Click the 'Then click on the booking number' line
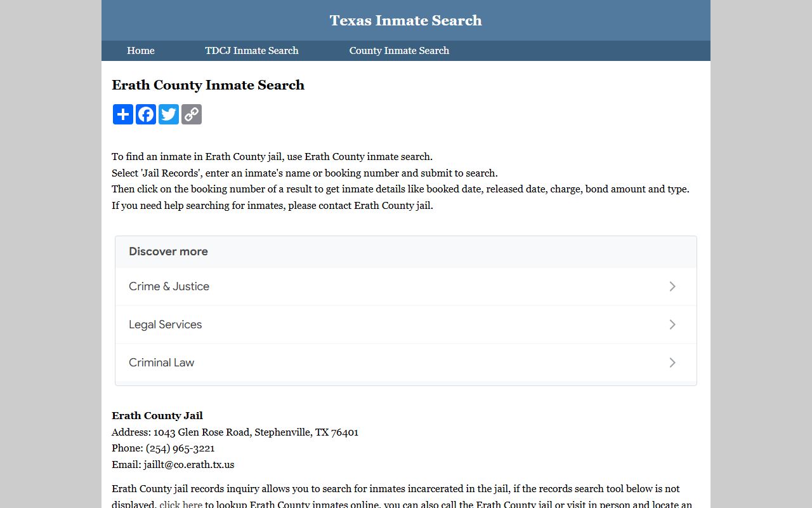Image resolution: width=812 pixels, height=508 pixels. pos(400,189)
